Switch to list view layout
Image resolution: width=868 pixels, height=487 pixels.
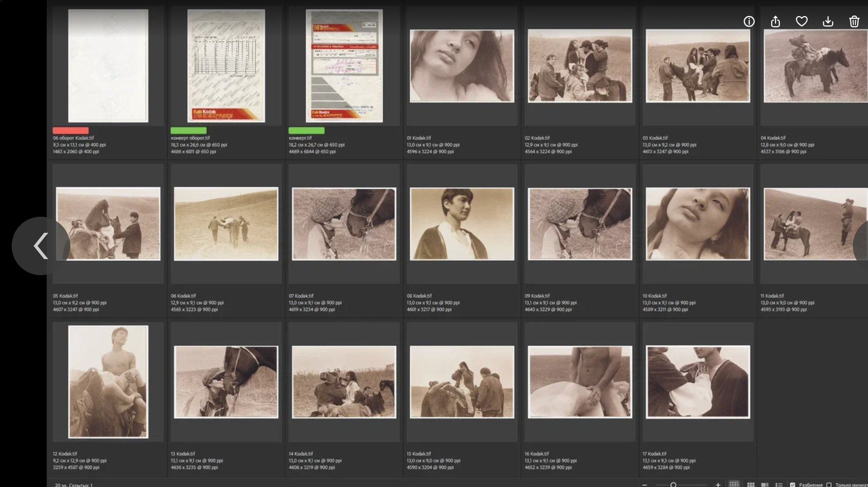779,485
